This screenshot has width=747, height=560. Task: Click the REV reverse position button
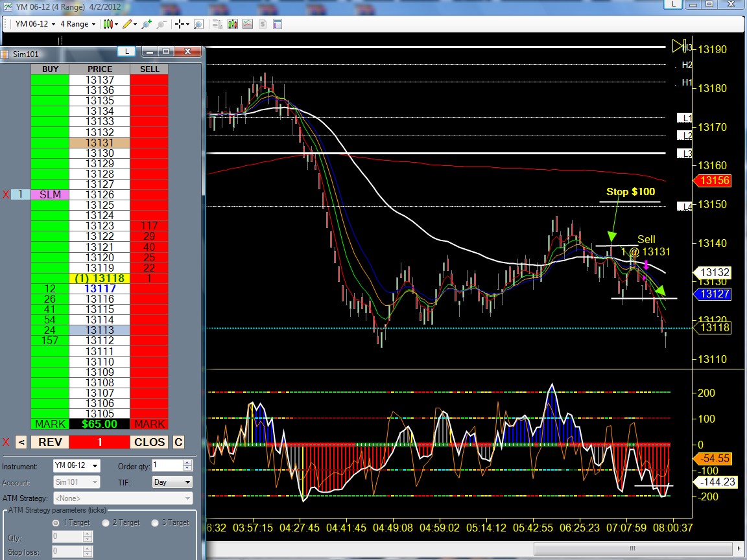(x=50, y=443)
